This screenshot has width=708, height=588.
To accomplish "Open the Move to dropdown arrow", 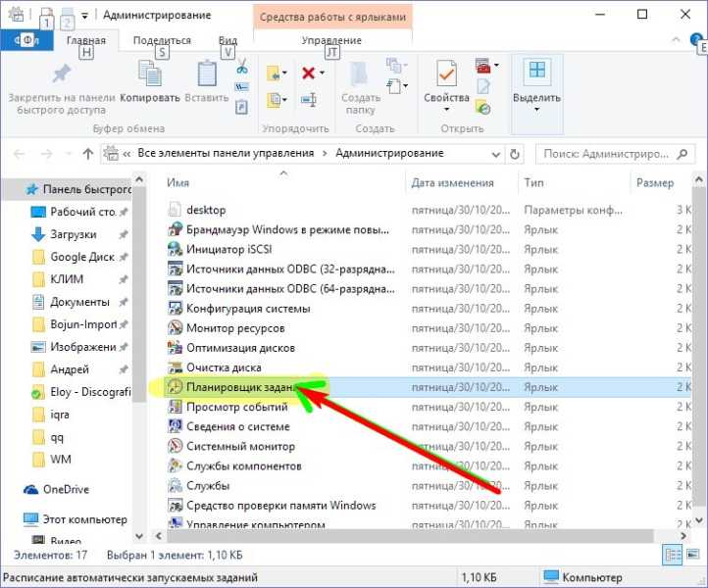I will (284, 73).
